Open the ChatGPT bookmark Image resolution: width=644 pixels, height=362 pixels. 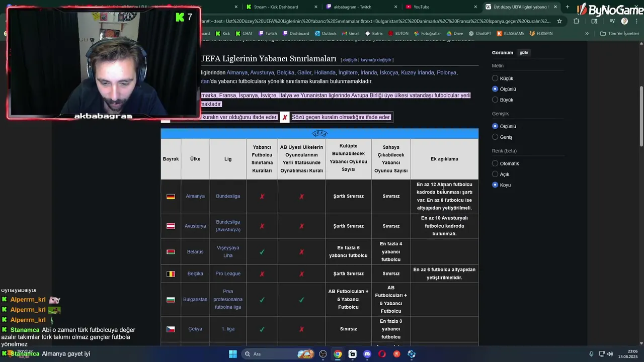point(480,34)
